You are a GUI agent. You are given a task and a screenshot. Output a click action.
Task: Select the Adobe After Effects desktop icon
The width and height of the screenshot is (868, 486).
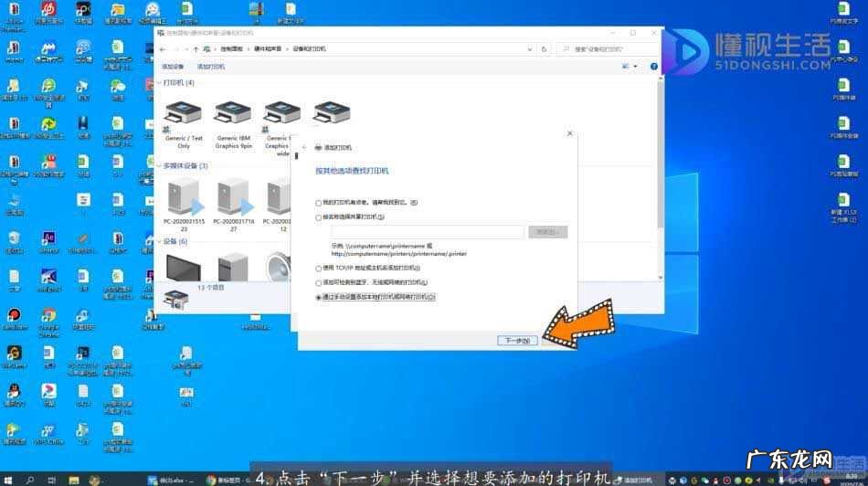(48, 242)
